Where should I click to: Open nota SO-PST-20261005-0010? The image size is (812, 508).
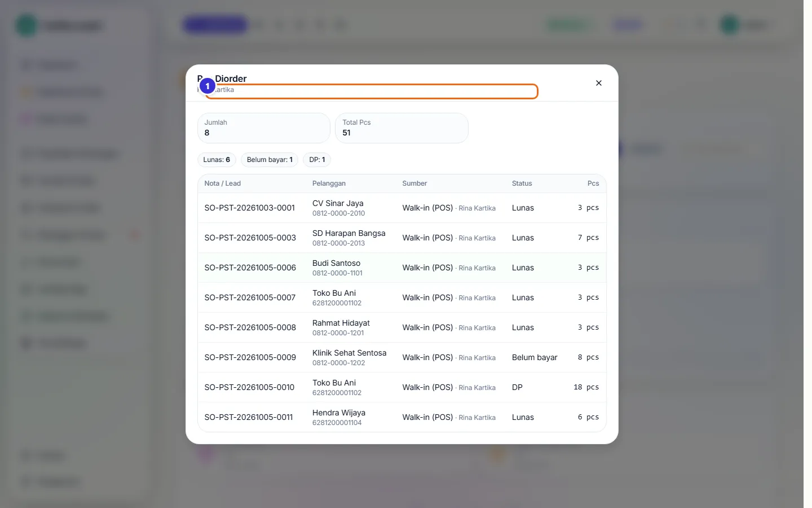tap(249, 387)
